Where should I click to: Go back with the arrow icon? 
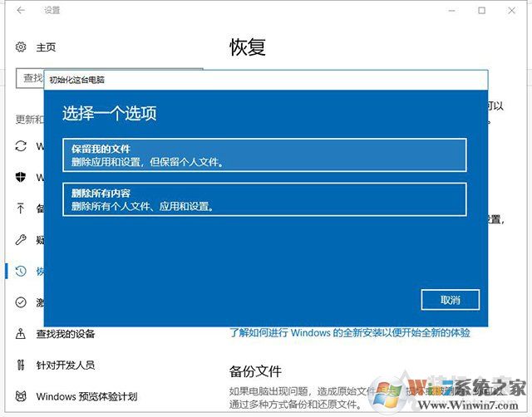click(21, 10)
